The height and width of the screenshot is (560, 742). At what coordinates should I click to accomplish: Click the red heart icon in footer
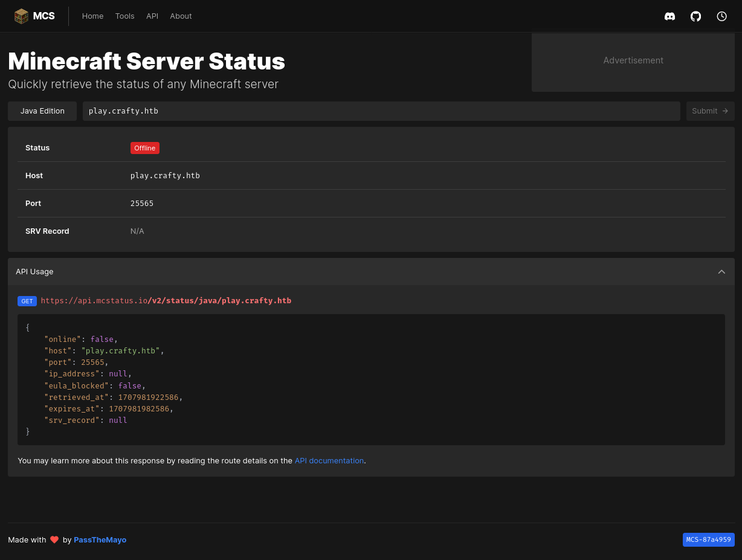54,540
